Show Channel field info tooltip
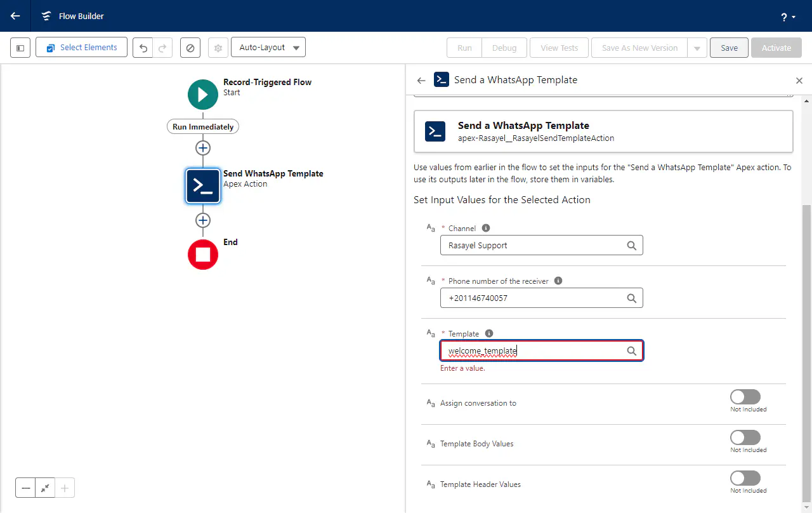The width and height of the screenshot is (812, 513). (486, 228)
